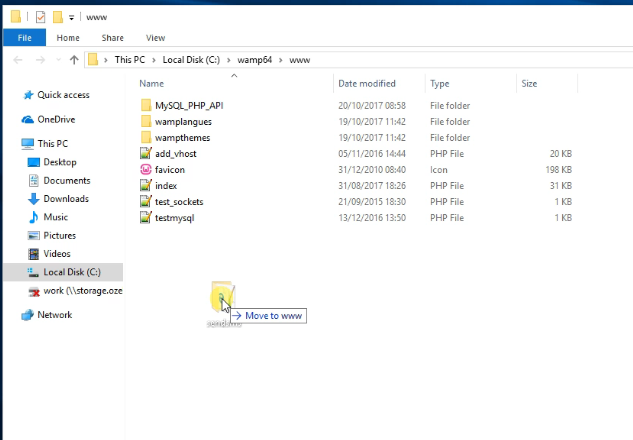
Task: Click the 'testmysql' file name
Action: [x=174, y=218]
